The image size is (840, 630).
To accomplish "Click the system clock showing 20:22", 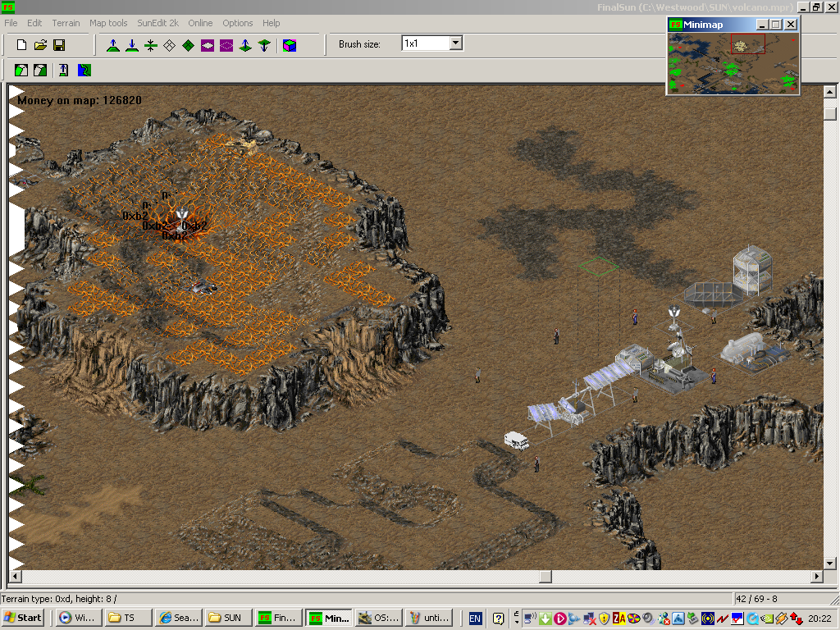I will pos(819,619).
